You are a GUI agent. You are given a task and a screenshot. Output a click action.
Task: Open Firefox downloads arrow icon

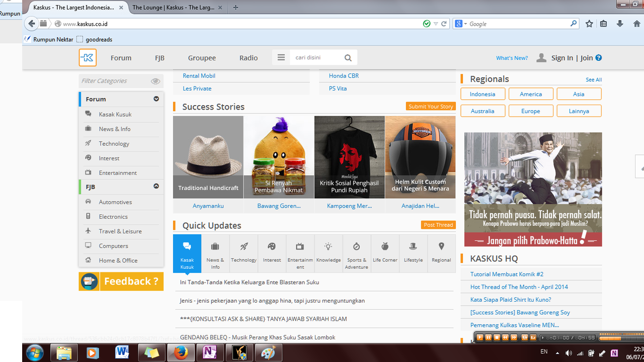(620, 24)
